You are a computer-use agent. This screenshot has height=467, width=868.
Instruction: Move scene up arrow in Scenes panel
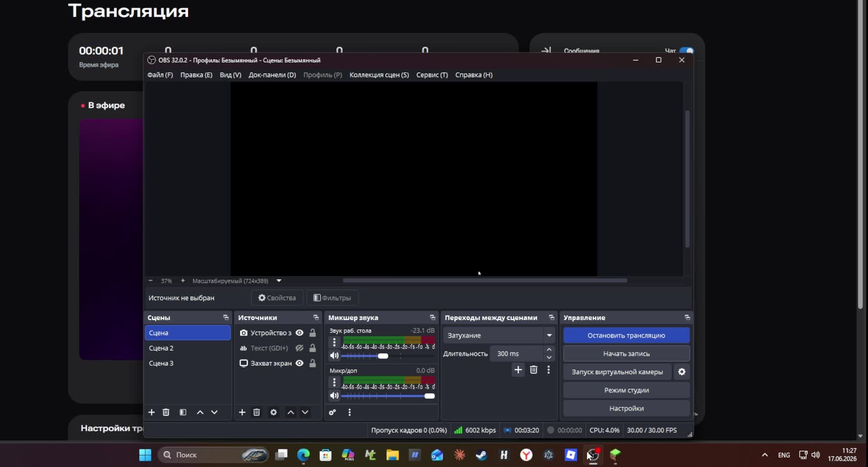(200, 412)
